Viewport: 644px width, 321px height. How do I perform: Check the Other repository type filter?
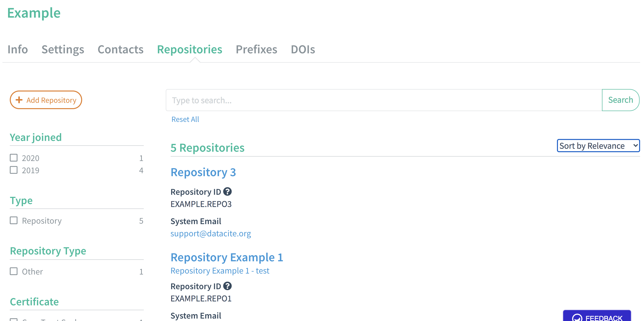tap(14, 271)
